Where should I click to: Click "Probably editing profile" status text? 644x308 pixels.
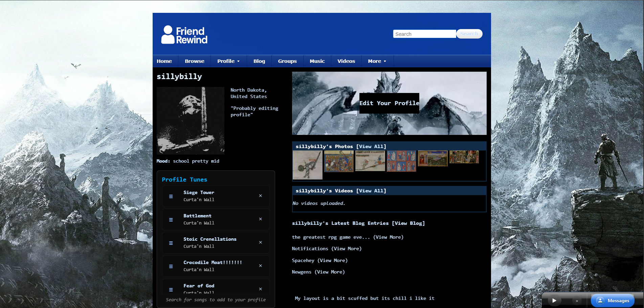(254, 112)
